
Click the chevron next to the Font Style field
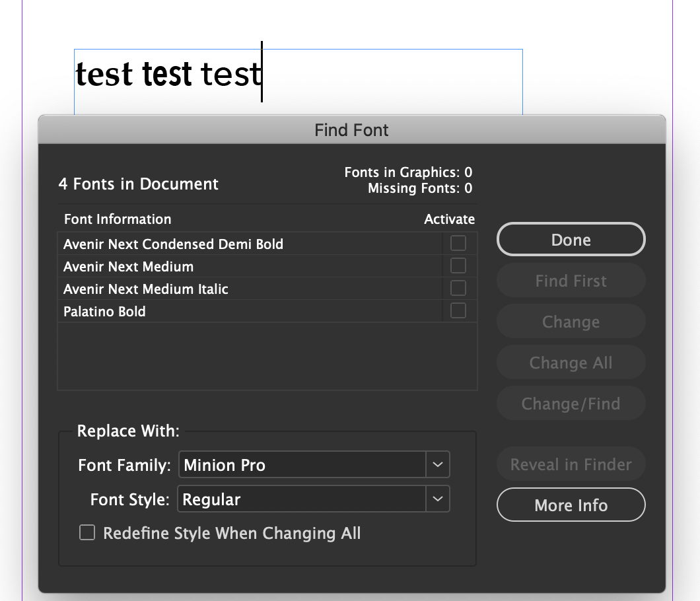pos(438,499)
